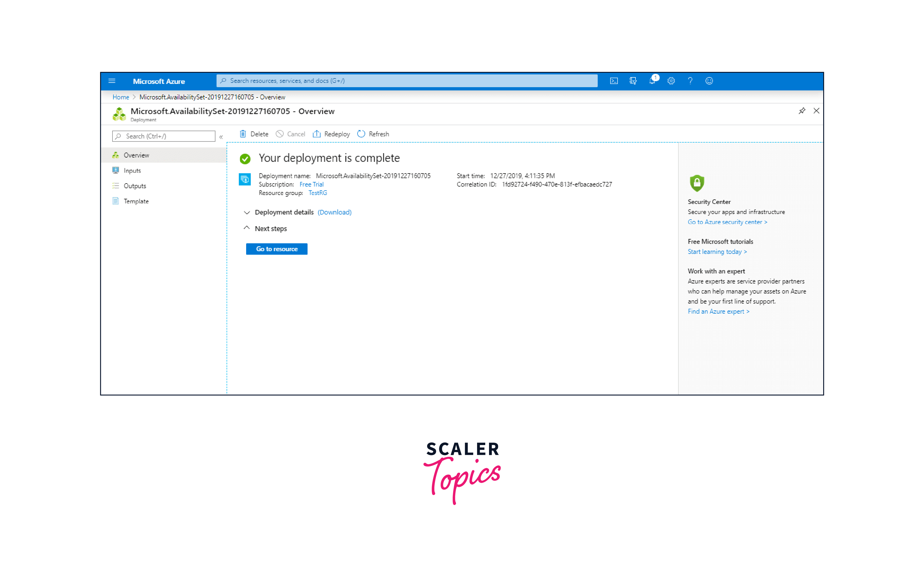Screen dimensions: 924x561
Task: Open the notifications bell
Action: 652,81
